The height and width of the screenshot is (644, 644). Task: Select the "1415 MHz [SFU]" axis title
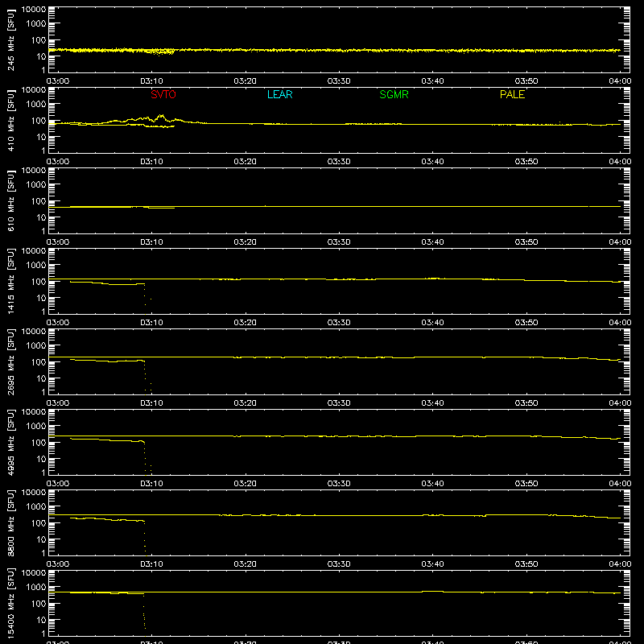click(11, 281)
